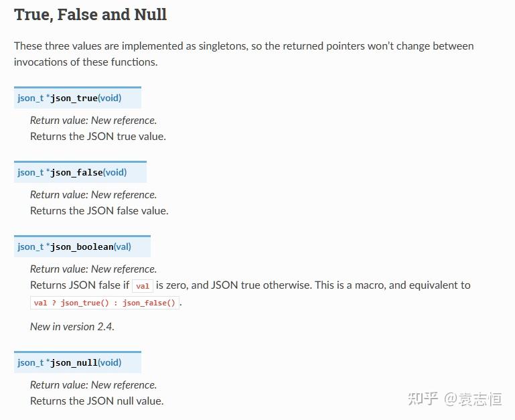Screen dimensions: 515x420
Task: Click the "New in version 2.4." note
Action: (x=72, y=327)
